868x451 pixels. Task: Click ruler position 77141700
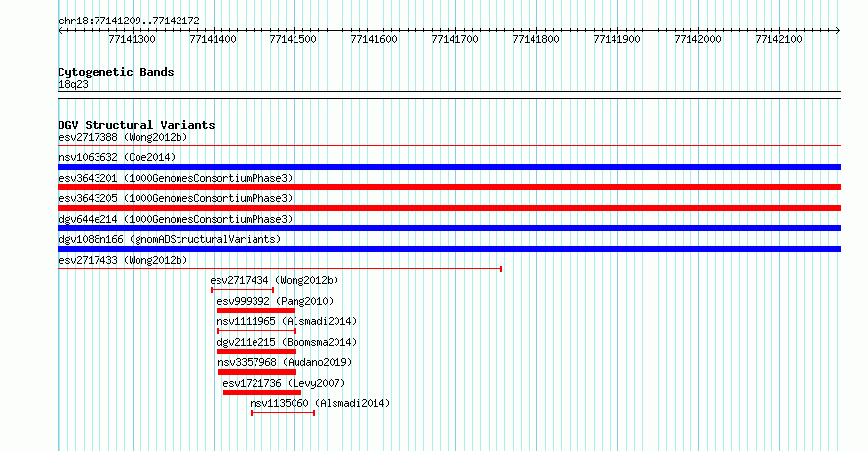(x=455, y=39)
